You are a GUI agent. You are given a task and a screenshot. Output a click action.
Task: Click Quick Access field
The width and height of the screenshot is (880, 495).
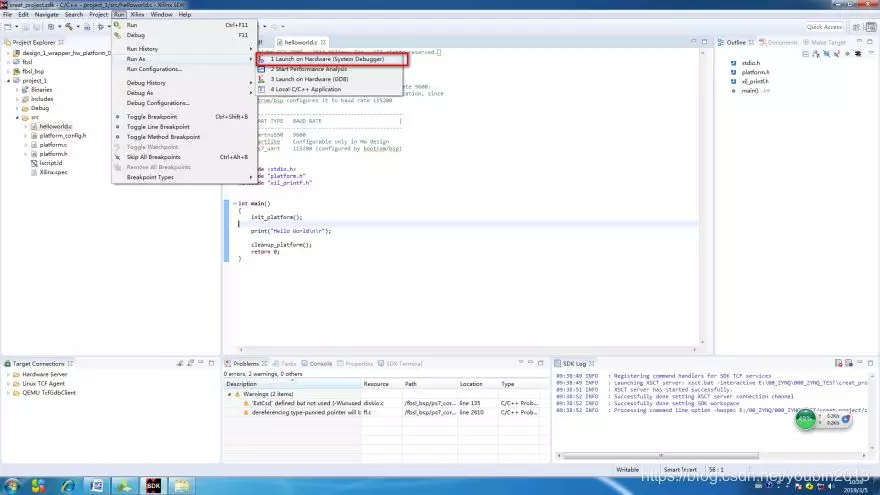pyautogui.click(x=824, y=26)
